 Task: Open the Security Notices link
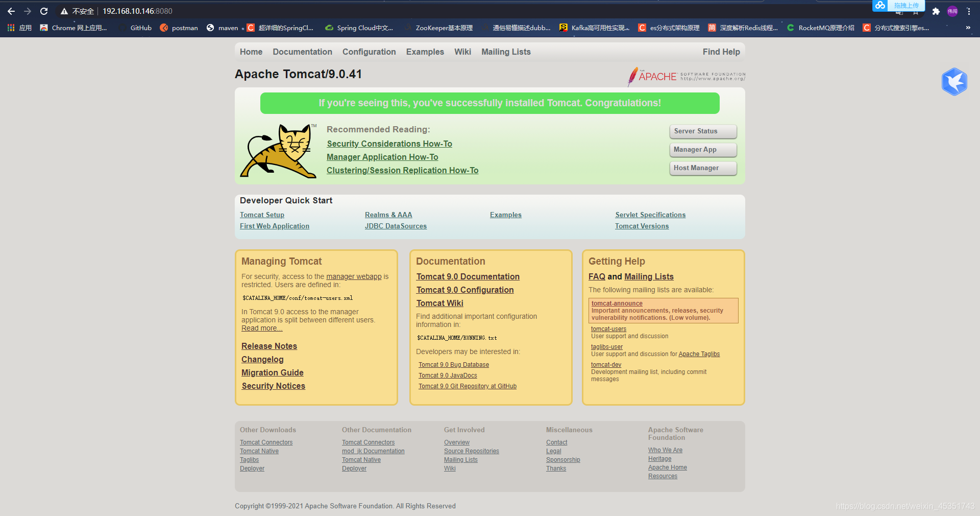point(274,386)
